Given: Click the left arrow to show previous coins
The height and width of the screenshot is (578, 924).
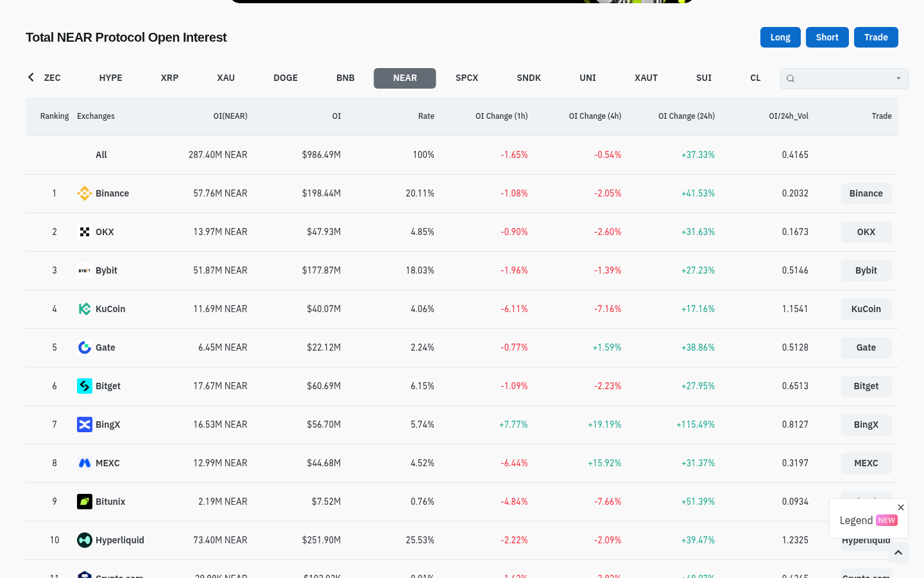Looking at the screenshot, I should pos(31,78).
